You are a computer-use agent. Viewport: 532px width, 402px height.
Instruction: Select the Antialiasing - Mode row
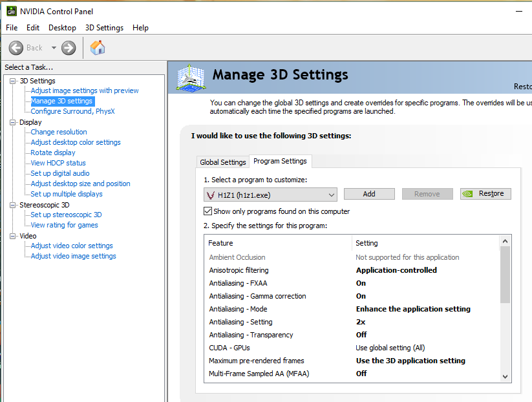coord(352,309)
